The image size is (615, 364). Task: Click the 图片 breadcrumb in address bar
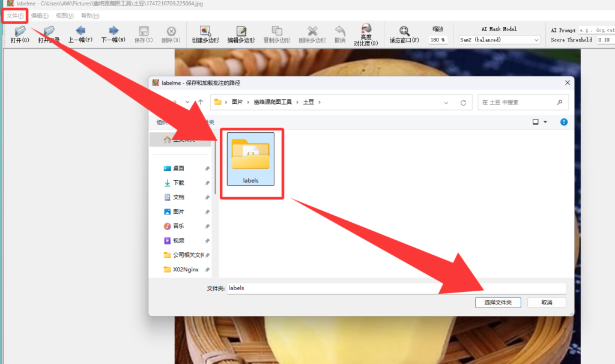(237, 102)
